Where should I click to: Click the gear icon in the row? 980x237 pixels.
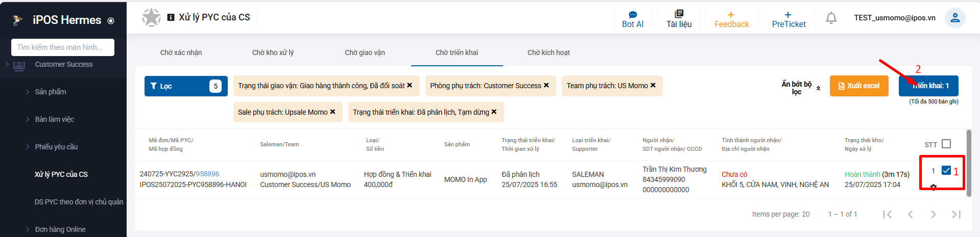(x=934, y=187)
